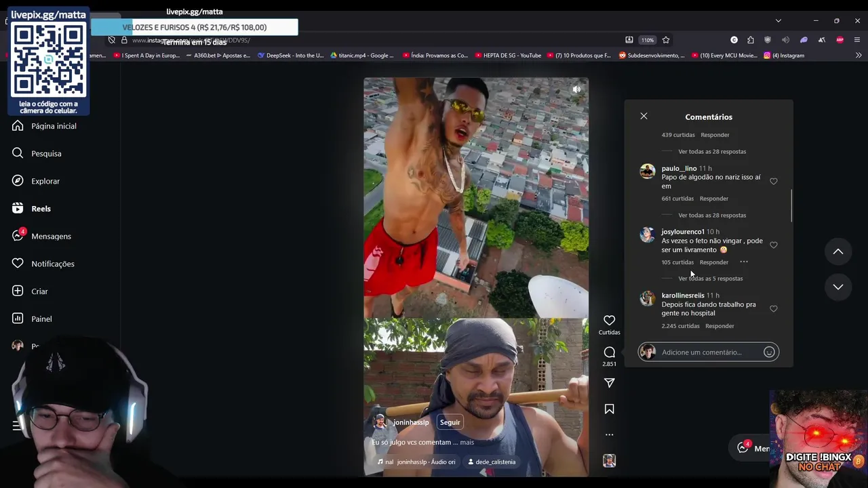
Task: Click the Criar sidebar item
Action: pos(30,291)
